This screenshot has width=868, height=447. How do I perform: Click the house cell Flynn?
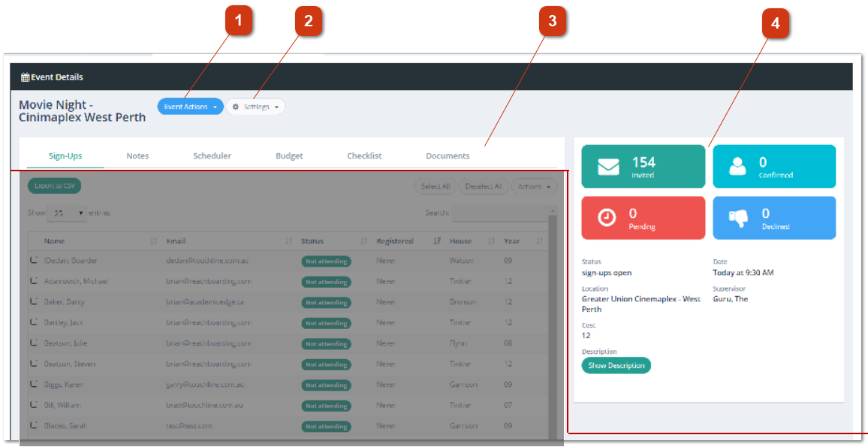point(458,343)
